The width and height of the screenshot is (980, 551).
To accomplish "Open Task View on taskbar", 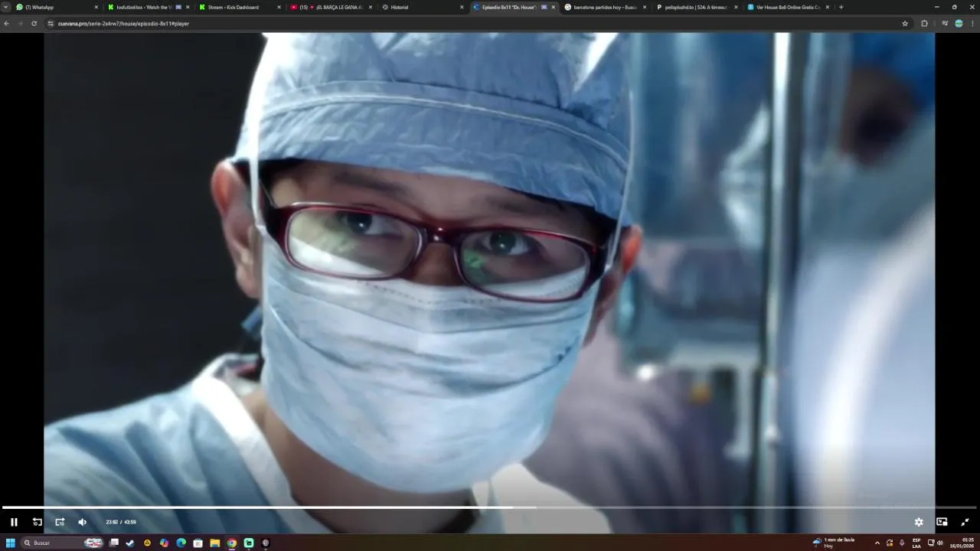I will 114,543.
